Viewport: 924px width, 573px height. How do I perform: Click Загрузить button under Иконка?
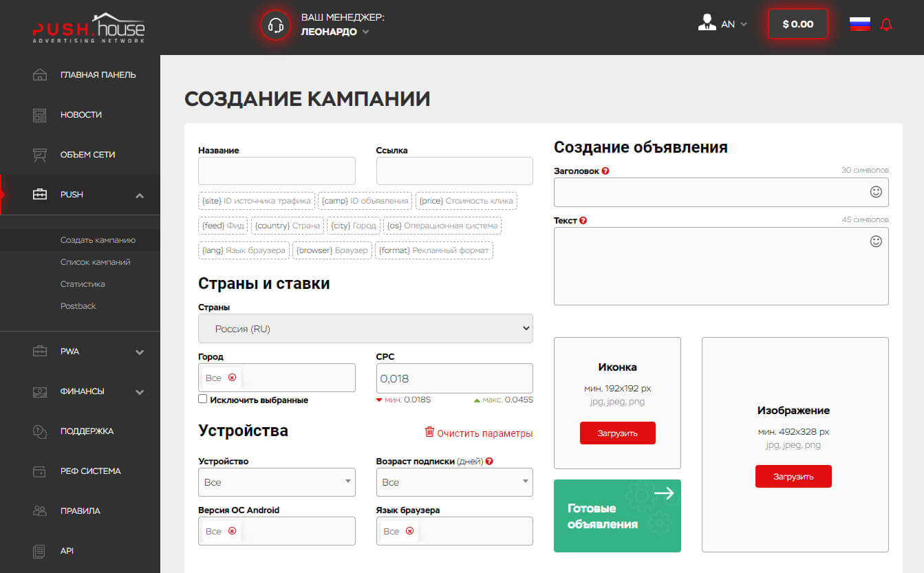tap(617, 433)
